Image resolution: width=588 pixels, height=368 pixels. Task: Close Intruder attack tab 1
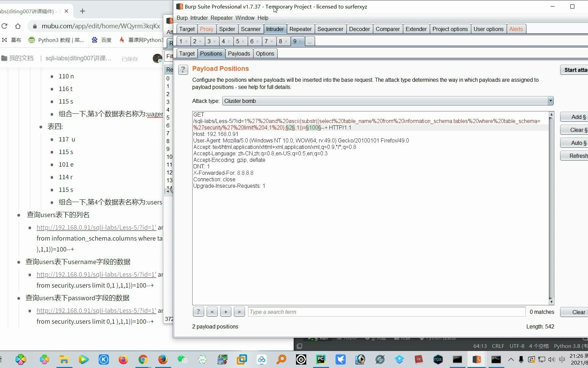pyautogui.click(x=186, y=42)
